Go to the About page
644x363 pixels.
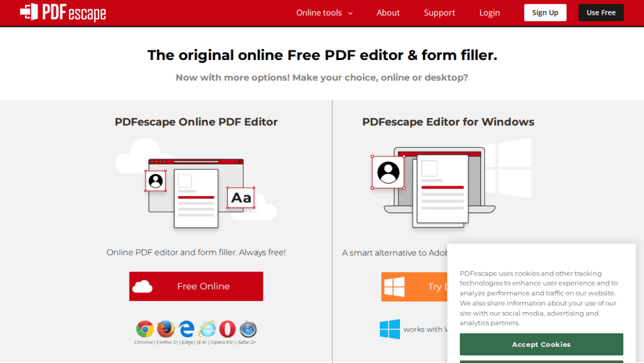(x=388, y=13)
